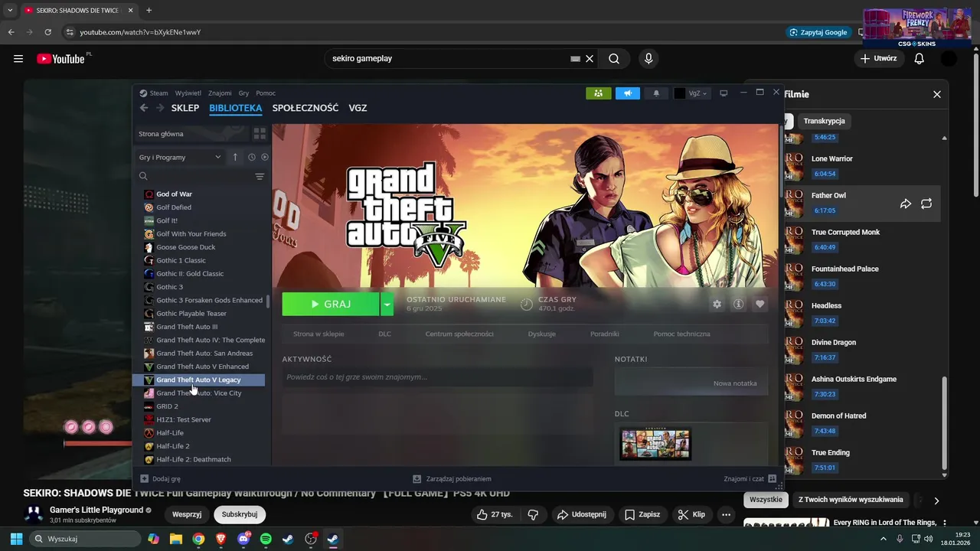Open Zarządzaj pobieraniem downloads manager
The width and height of the screenshot is (980, 551).
(452, 479)
